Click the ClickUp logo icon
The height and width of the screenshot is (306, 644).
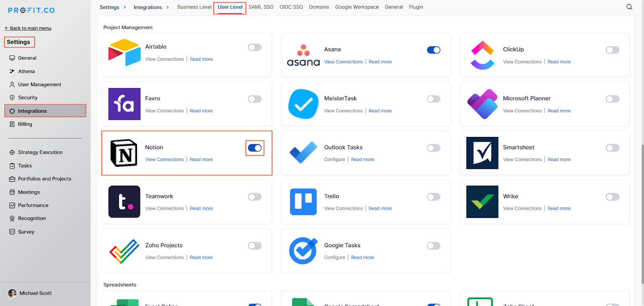pyautogui.click(x=482, y=55)
